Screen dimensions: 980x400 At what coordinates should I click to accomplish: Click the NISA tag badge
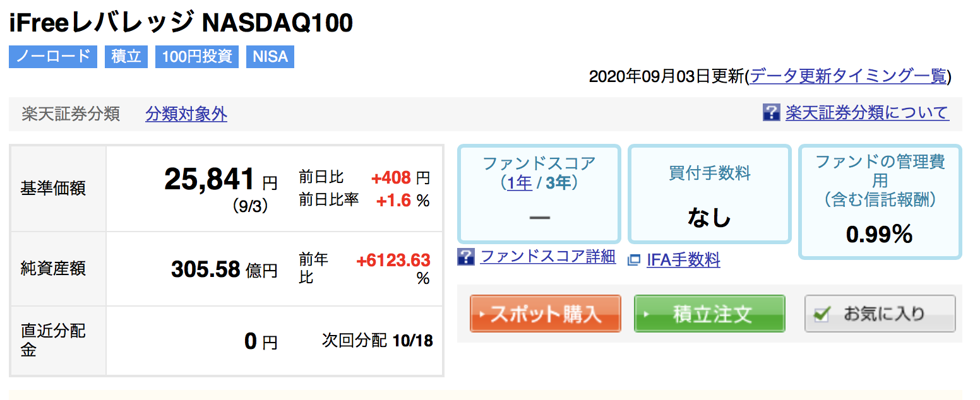click(x=270, y=57)
